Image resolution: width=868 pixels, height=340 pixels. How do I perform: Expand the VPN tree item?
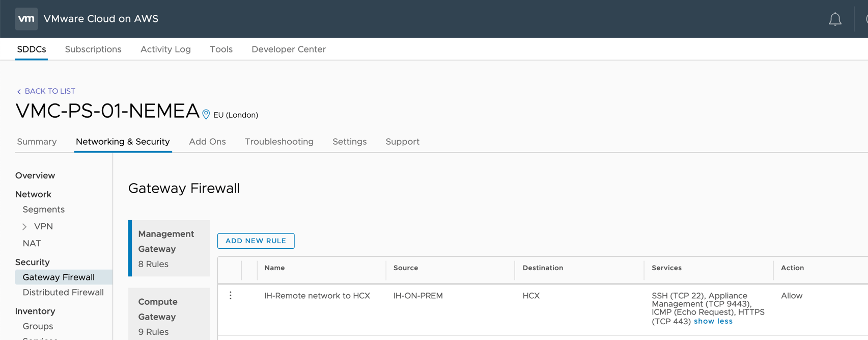tap(24, 226)
